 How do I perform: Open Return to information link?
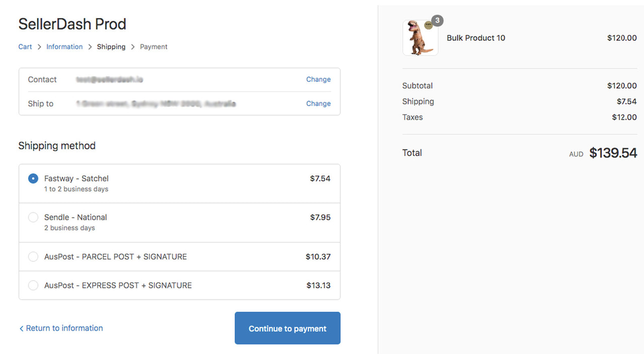pos(64,328)
